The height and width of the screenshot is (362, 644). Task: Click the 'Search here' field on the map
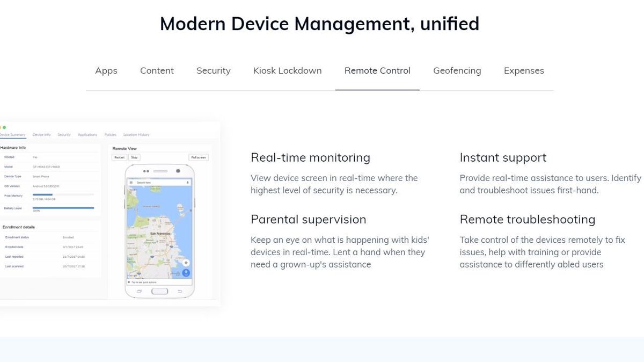point(143,181)
